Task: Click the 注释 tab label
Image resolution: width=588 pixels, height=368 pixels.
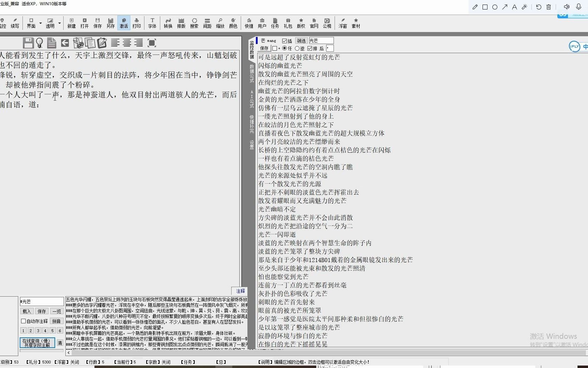Action: point(241,291)
